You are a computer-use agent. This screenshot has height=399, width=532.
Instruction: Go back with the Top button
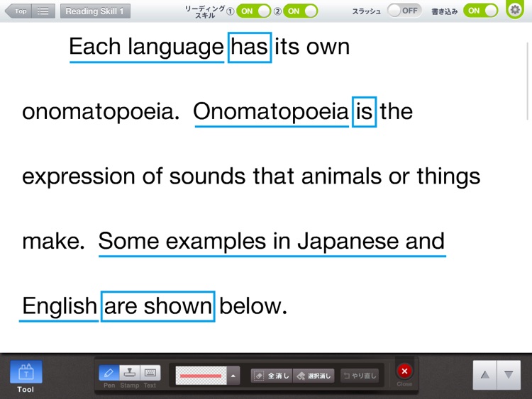click(x=18, y=11)
